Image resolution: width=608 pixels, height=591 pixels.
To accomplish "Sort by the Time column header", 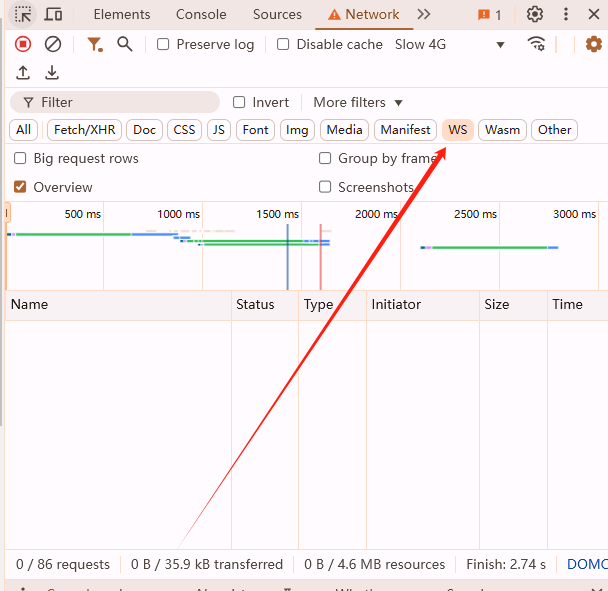I will point(578,305).
